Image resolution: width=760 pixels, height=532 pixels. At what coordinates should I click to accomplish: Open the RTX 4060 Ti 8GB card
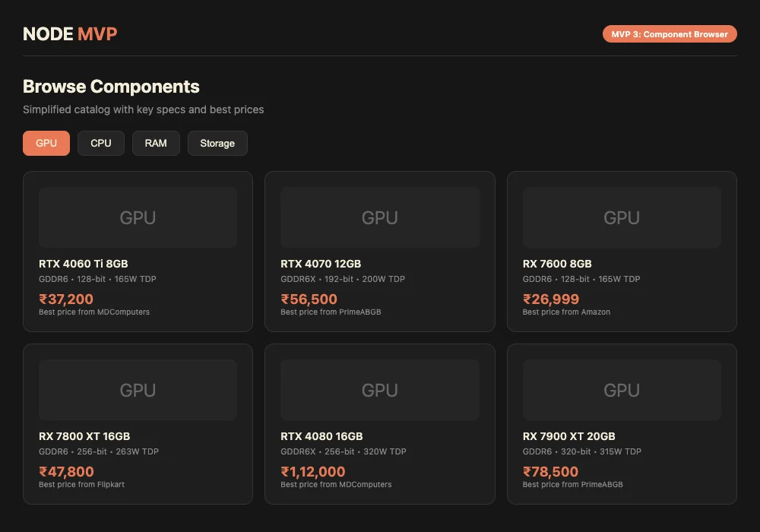[138, 252]
